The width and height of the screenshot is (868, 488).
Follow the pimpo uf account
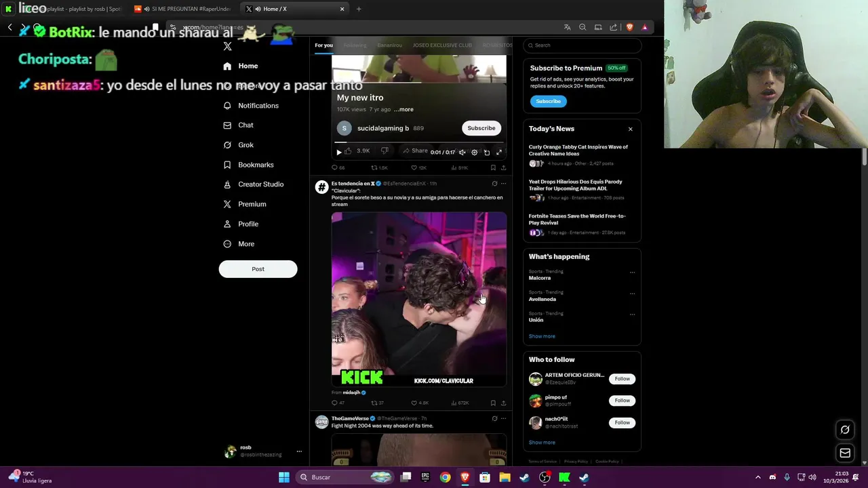click(x=622, y=401)
